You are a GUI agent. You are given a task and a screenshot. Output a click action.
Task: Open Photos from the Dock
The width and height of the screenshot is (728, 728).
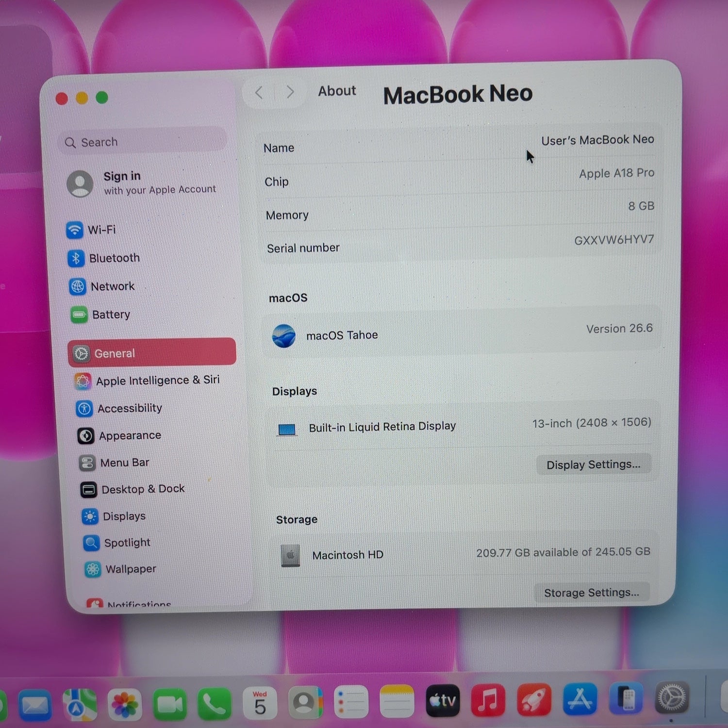coord(125,704)
